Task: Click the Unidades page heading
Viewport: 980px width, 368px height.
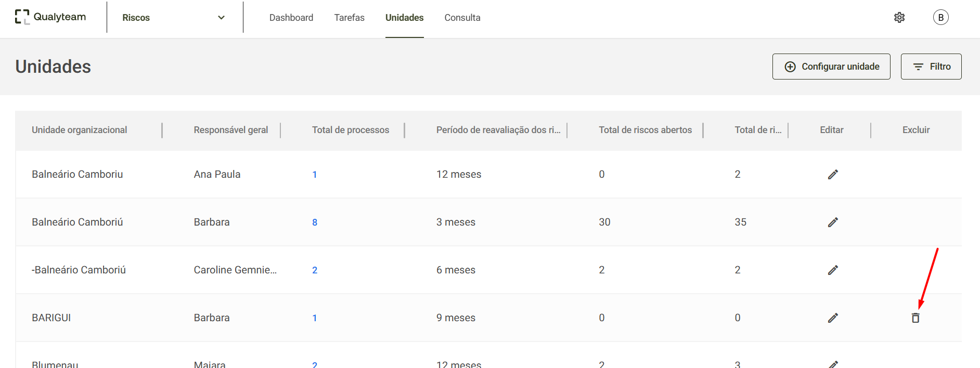Action: point(53,67)
